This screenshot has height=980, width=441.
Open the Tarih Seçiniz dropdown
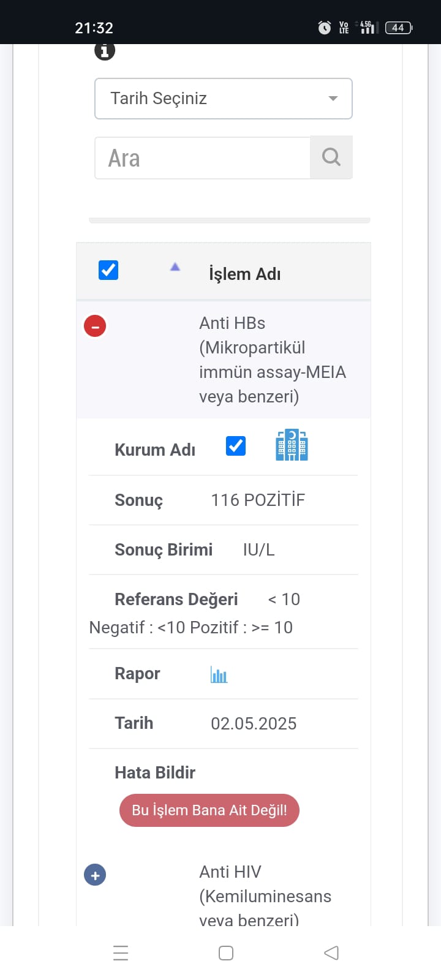tap(224, 99)
